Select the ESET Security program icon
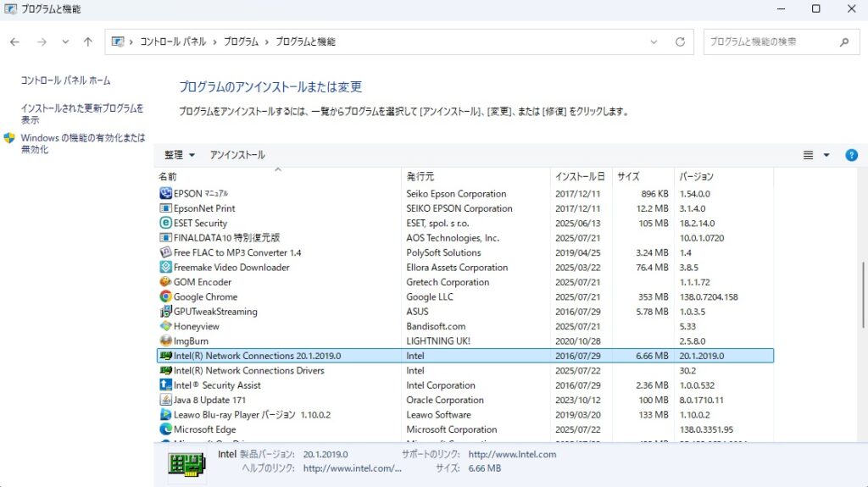 pyautogui.click(x=165, y=224)
